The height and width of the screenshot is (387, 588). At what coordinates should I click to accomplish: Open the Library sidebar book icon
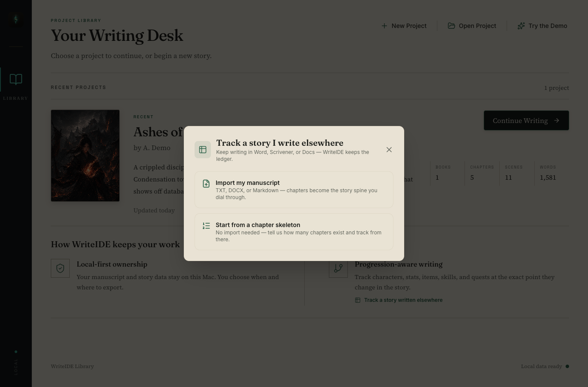(16, 79)
